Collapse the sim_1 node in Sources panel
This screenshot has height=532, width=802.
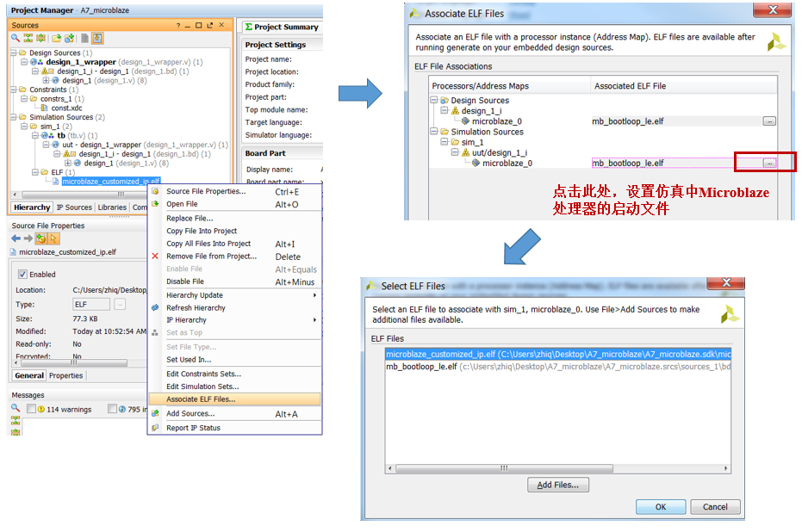coord(24,127)
